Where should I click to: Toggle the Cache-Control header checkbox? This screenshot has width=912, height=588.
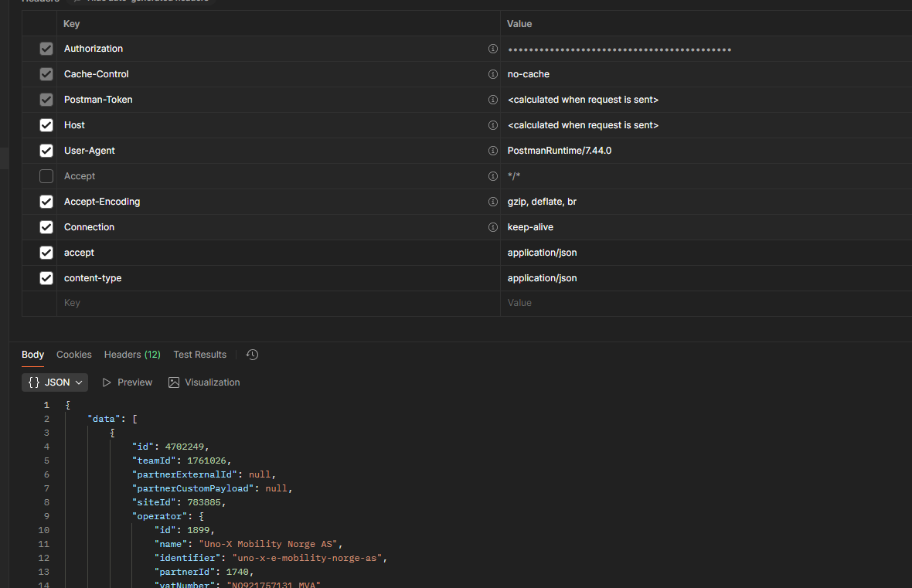(x=46, y=74)
